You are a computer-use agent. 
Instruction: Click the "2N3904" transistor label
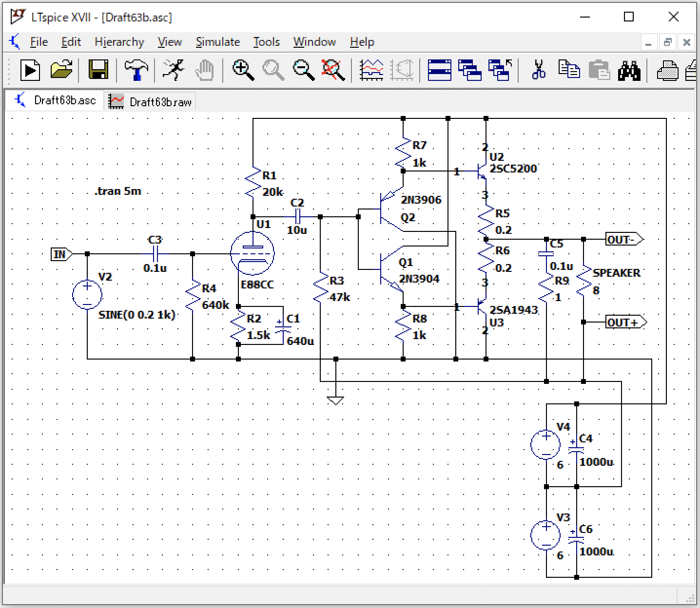click(419, 279)
